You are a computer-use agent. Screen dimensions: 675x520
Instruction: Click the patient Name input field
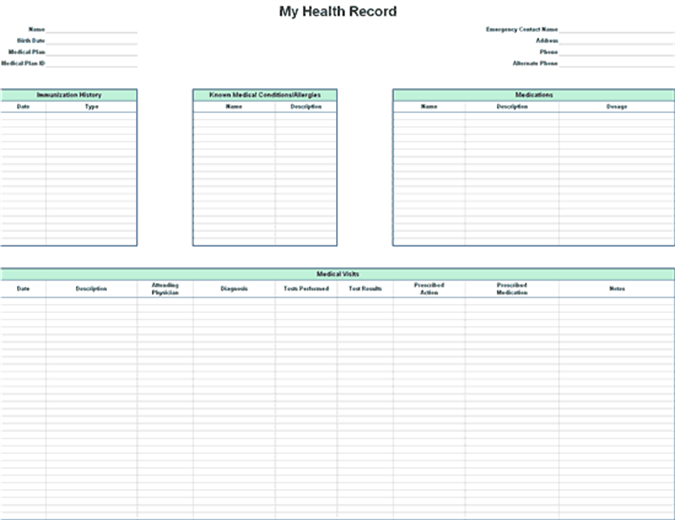[x=92, y=30]
